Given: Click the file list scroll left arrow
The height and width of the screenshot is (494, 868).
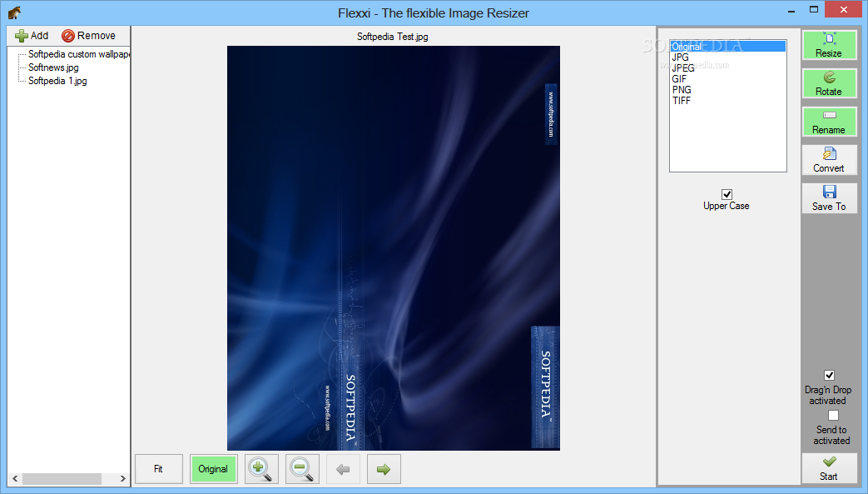Looking at the screenshot, I should (x=15, y=478).
